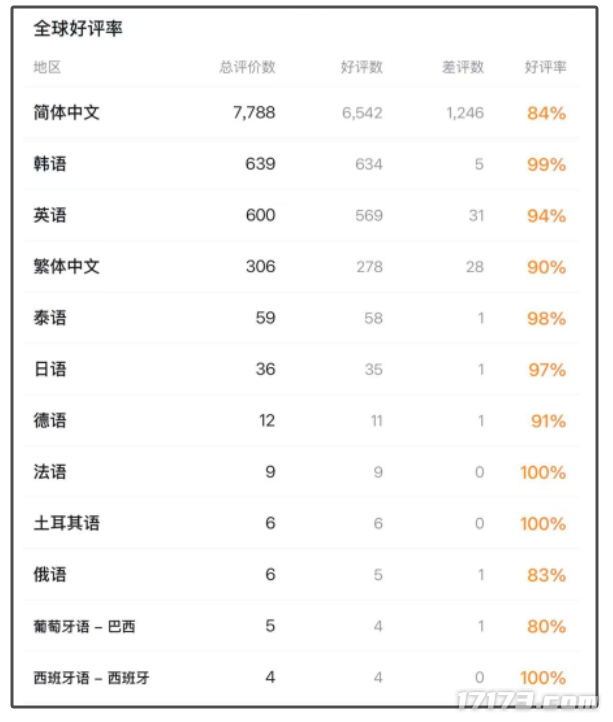Click the 7,788 total reviews value
This screenshot has width=613, height=722.
(253, 113)
